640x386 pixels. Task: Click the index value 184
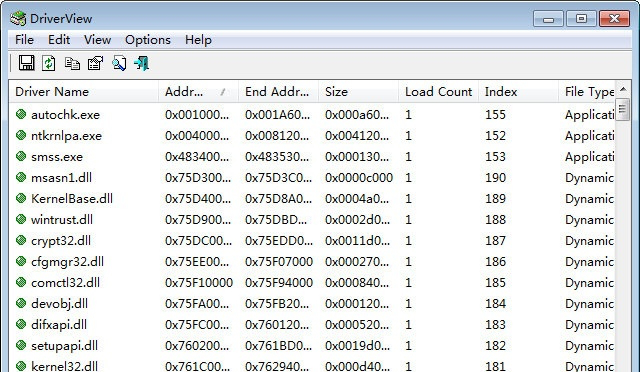pos(496,304)
